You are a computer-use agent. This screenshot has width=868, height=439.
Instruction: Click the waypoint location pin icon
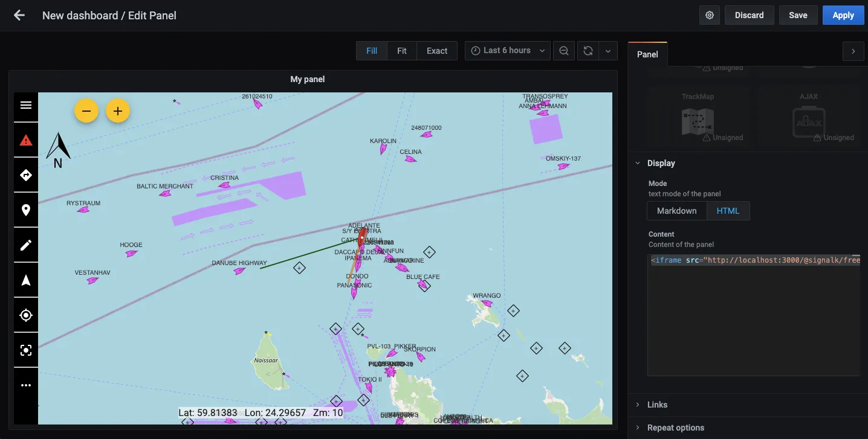[26, 210]
